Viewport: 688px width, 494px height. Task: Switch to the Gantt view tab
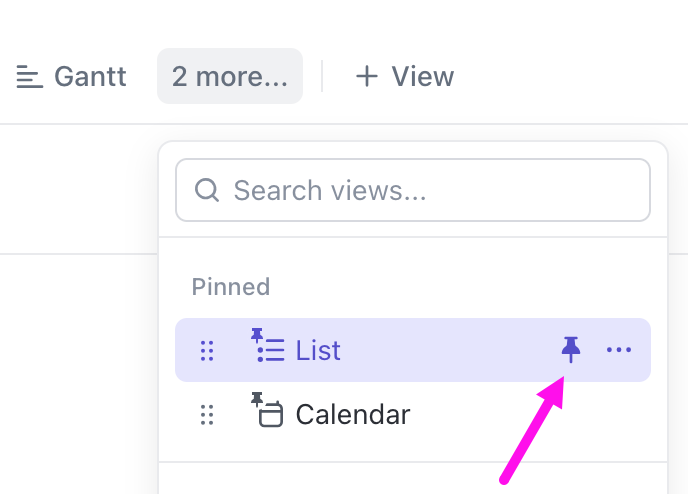[x=89, y=77]
